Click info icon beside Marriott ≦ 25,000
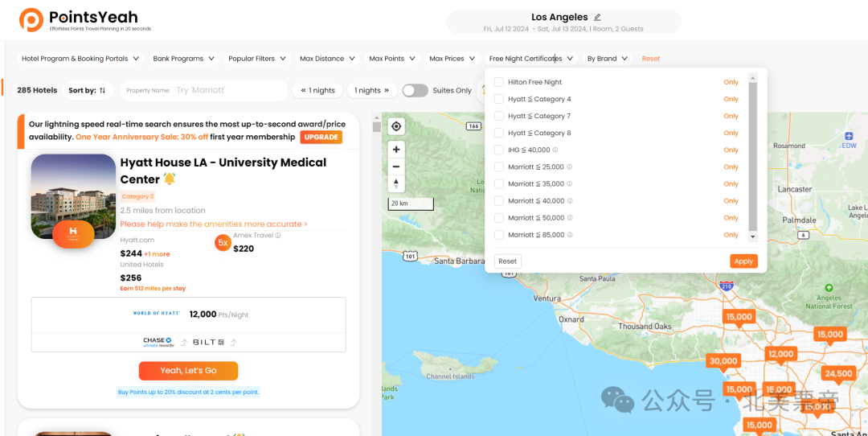The width and height of the screenshot is (868, 436). point(569,167)
